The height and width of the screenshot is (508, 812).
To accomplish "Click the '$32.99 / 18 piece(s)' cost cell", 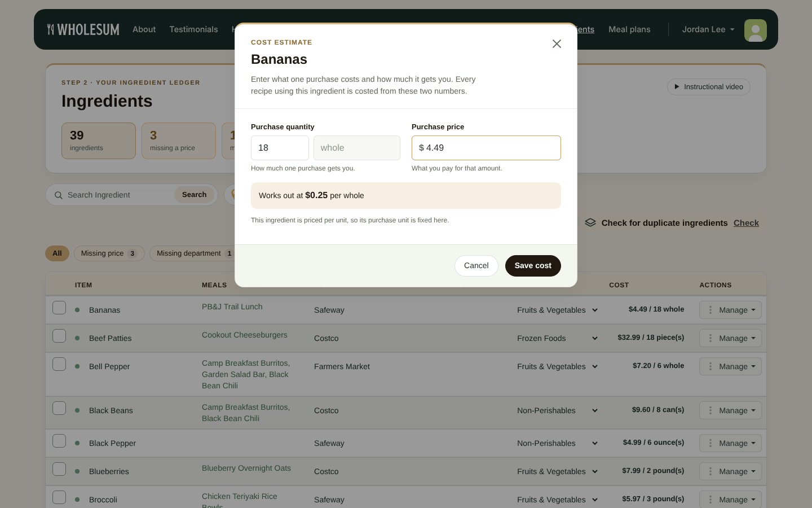I will click(x=651, y=338).
